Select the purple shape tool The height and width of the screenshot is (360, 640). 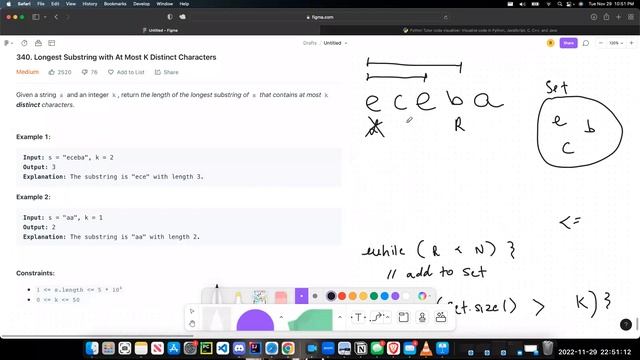coord(255,320)
